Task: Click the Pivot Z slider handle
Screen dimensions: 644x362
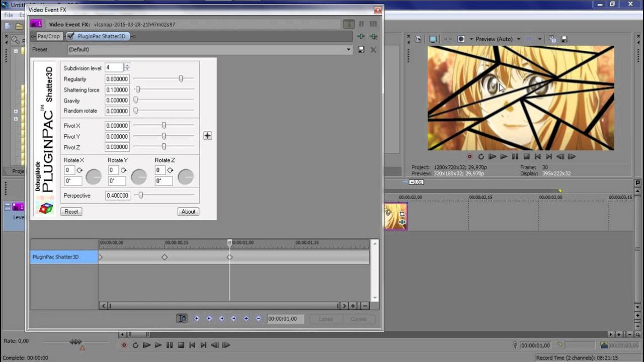Action: tap(164, 146)
